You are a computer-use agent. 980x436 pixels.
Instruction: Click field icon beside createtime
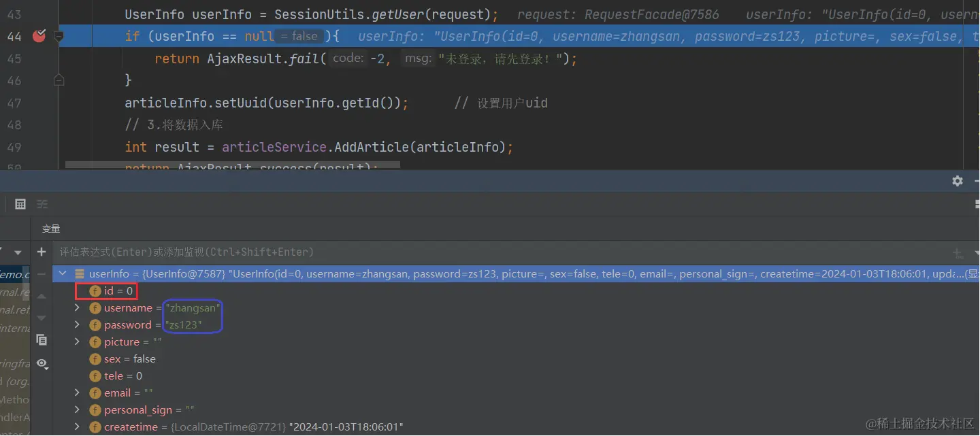point(95,427)
